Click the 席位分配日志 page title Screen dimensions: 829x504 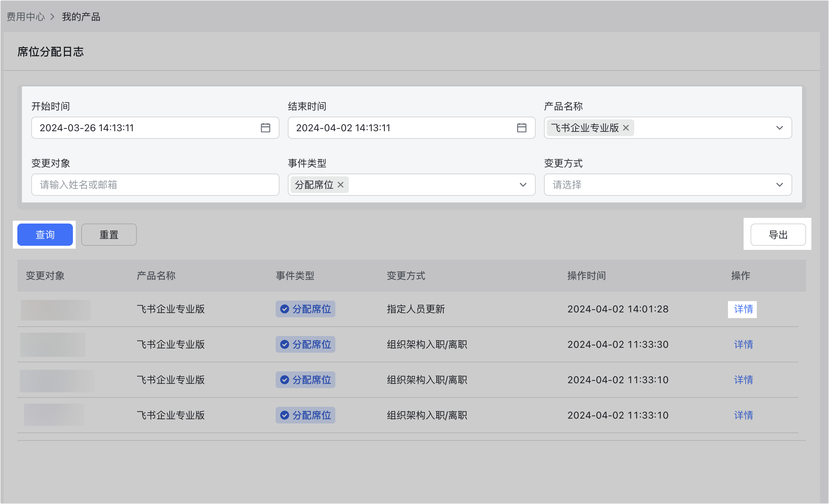tap(51, 52)
